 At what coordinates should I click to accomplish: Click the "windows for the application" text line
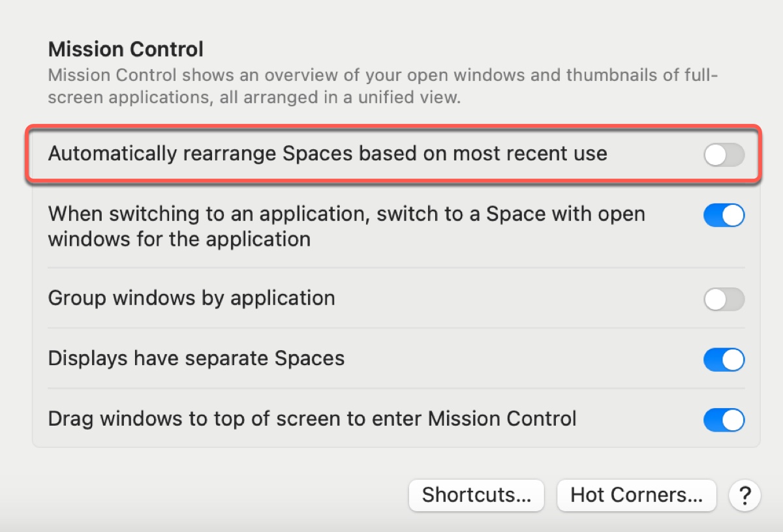tap(179, 239)
